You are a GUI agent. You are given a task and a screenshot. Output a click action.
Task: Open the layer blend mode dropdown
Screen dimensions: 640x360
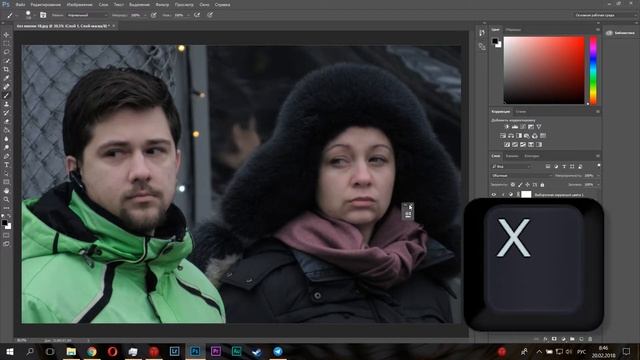[x=521, y=176]
